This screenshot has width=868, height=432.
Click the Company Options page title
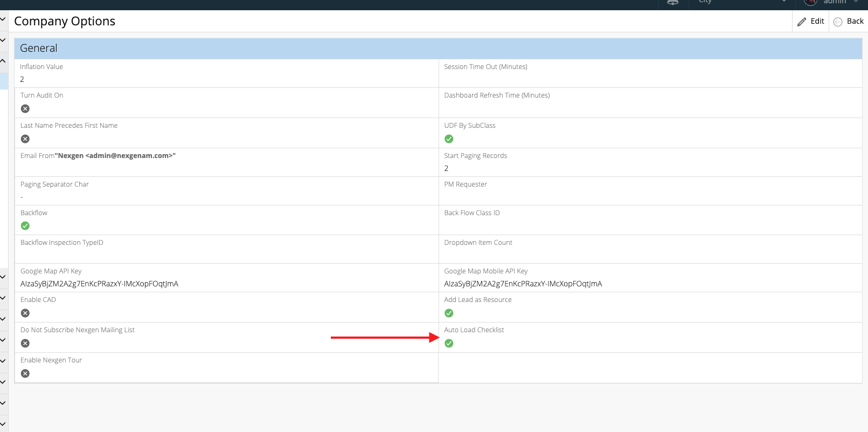tap(65, 21)
